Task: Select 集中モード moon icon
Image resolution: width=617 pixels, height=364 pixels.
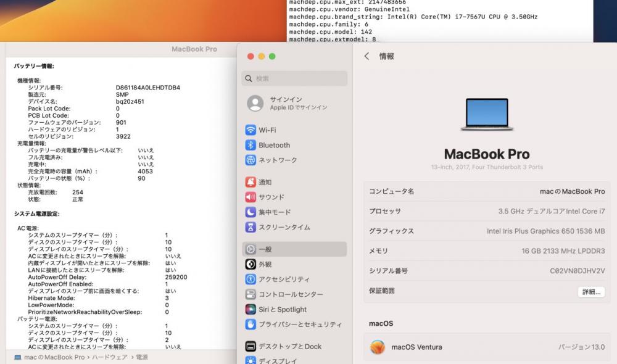Action: click(x=251, y=212)
